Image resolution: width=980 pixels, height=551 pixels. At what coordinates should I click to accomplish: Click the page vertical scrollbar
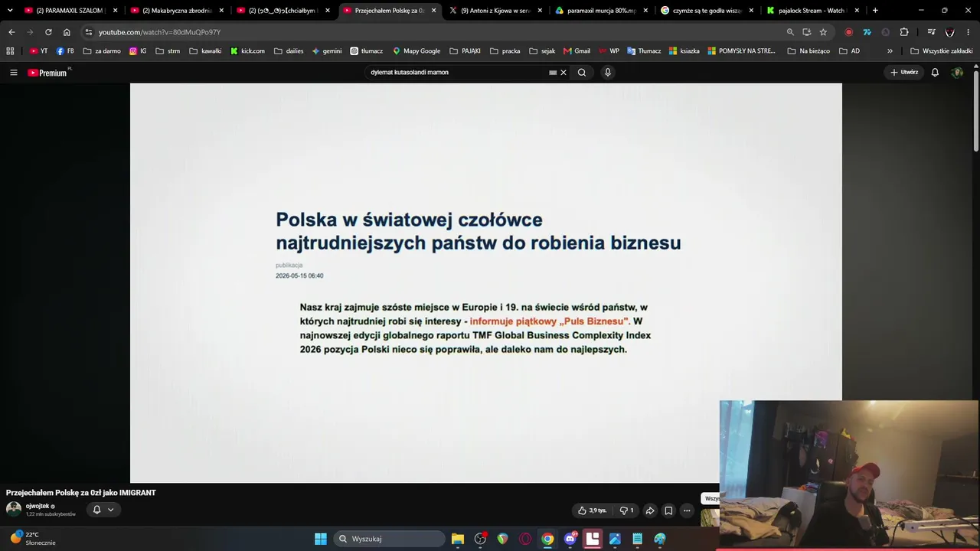point(976,109)
